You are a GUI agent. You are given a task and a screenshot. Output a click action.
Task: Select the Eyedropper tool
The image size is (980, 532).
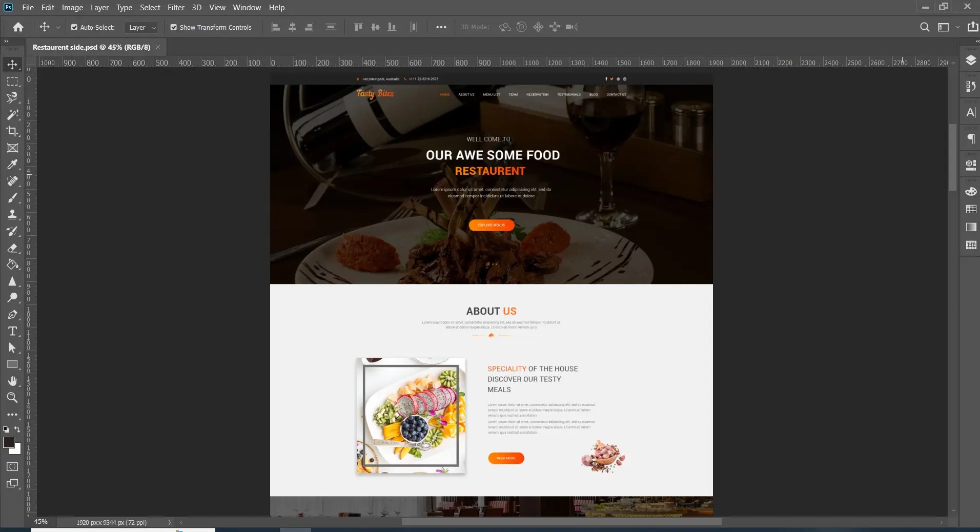pos(12,165)
